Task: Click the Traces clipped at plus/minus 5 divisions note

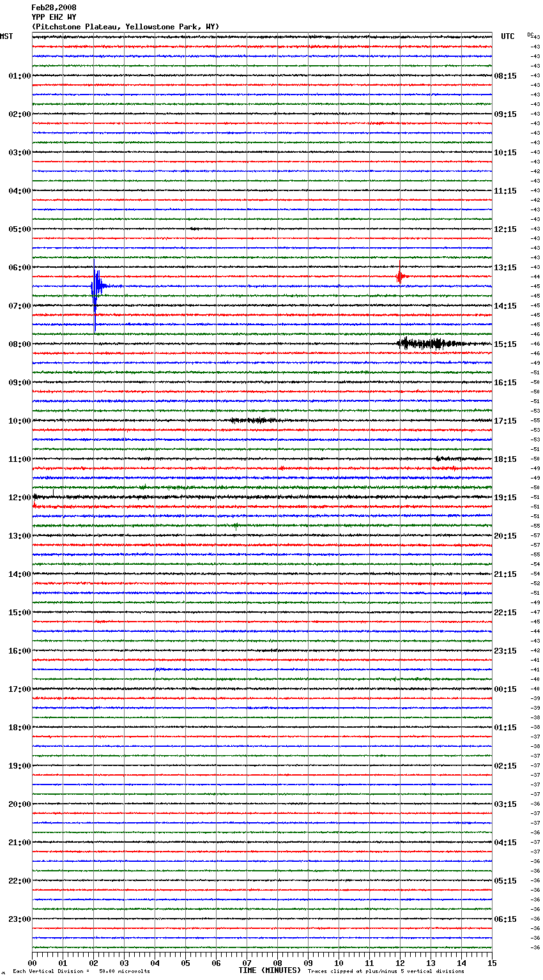Action: [x=386, y=972]
